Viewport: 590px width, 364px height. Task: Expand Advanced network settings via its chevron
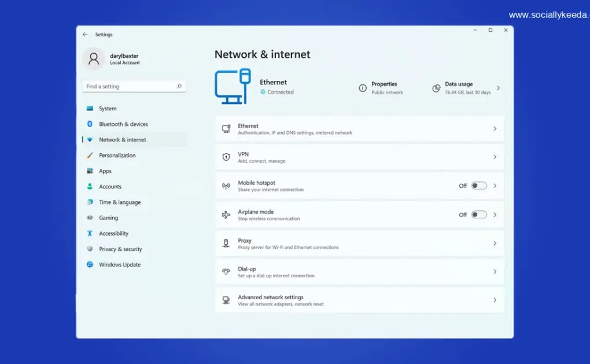[495, 300]
